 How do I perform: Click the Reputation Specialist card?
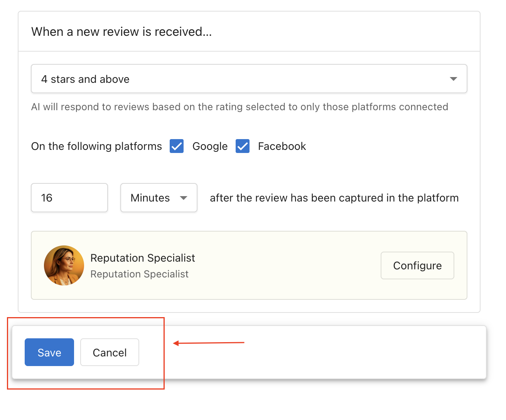[x=249, y=265]
